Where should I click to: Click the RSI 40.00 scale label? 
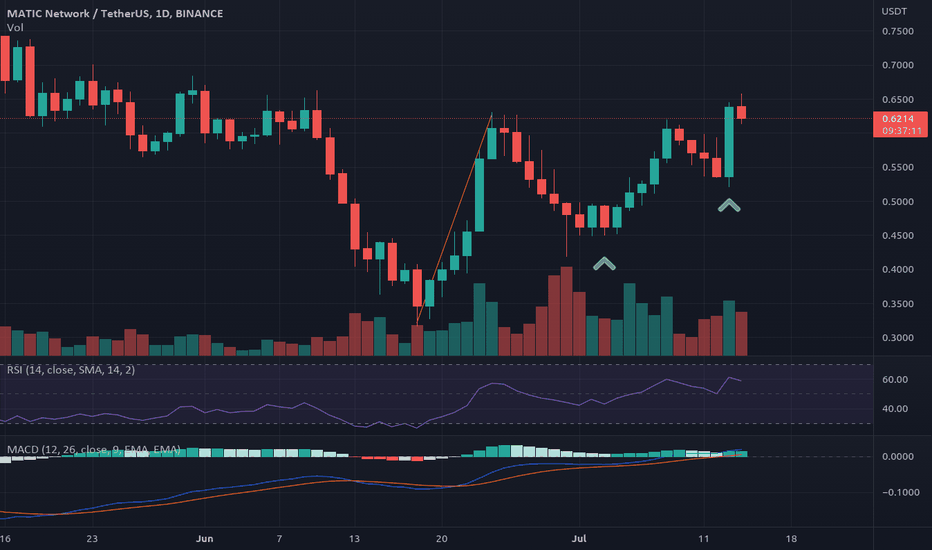tap(895, 409)
